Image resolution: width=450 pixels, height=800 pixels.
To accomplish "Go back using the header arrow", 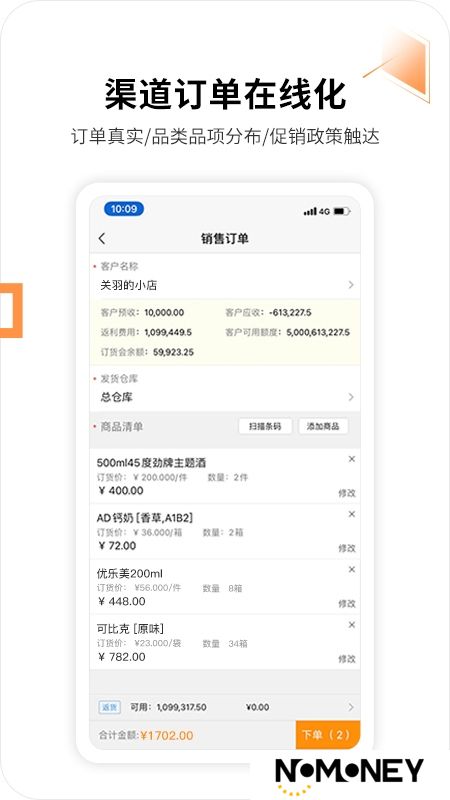I will point(102,238).
